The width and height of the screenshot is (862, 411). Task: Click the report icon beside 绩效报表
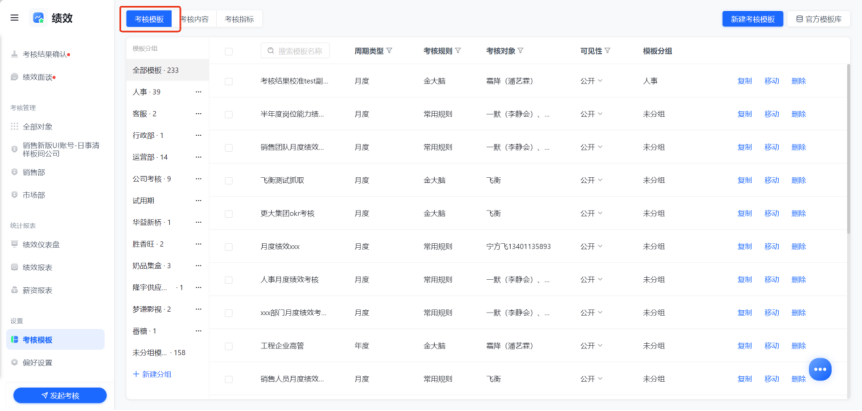click(x=15, y=267)
